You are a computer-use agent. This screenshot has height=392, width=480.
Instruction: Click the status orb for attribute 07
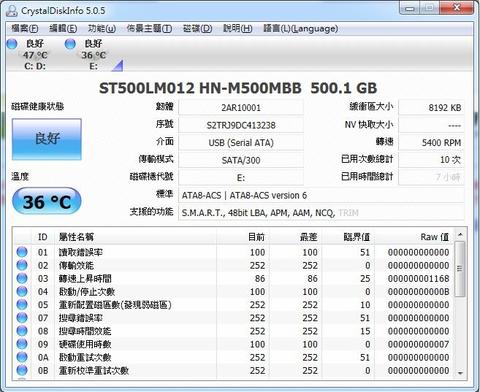pyautogui.click(x=22, y=318)
